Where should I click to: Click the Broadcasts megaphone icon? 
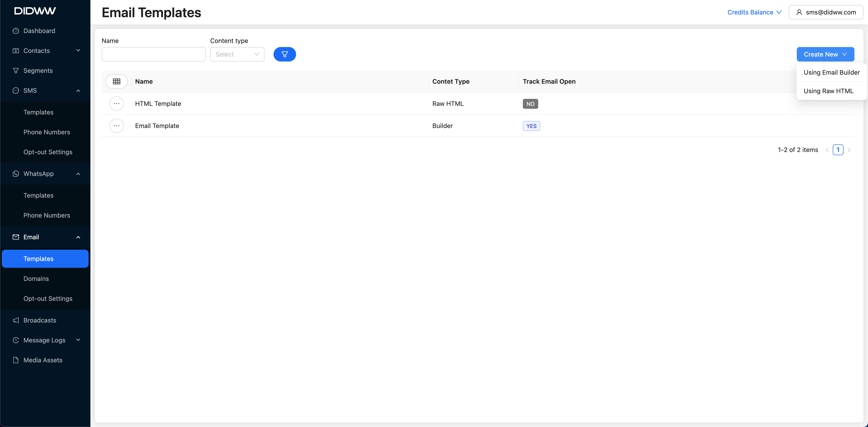coord(16,320)
